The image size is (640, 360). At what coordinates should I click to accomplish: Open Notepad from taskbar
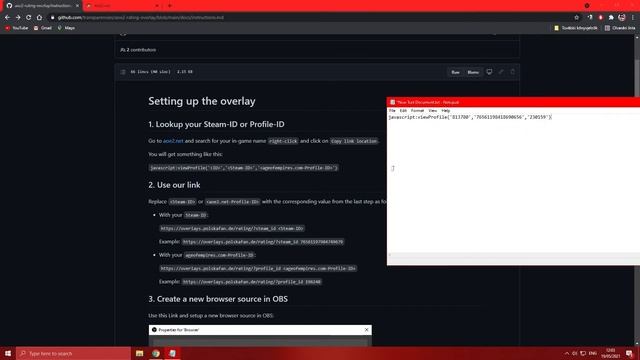pyautogui.click(x=173, y=353)
